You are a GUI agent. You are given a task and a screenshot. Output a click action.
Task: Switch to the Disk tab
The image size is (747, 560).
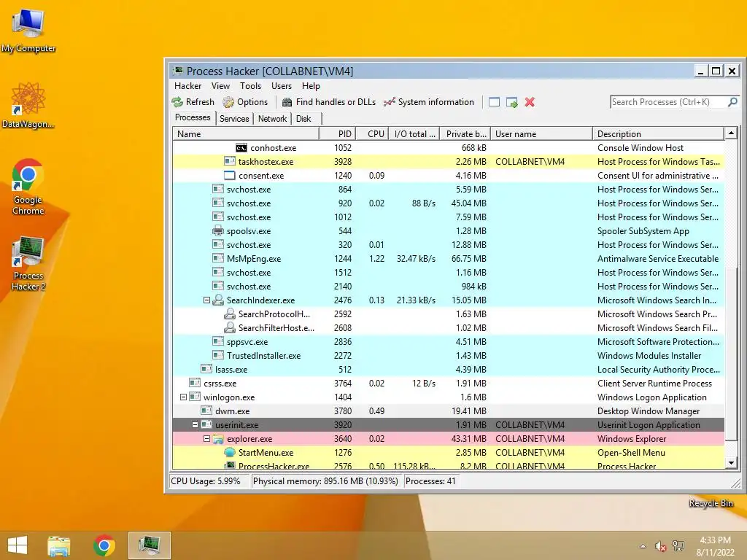303,119
